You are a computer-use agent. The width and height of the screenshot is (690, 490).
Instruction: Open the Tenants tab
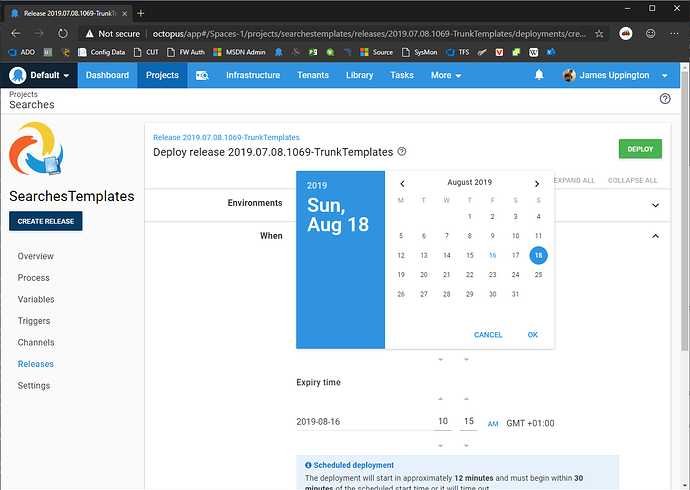[313, 75]
